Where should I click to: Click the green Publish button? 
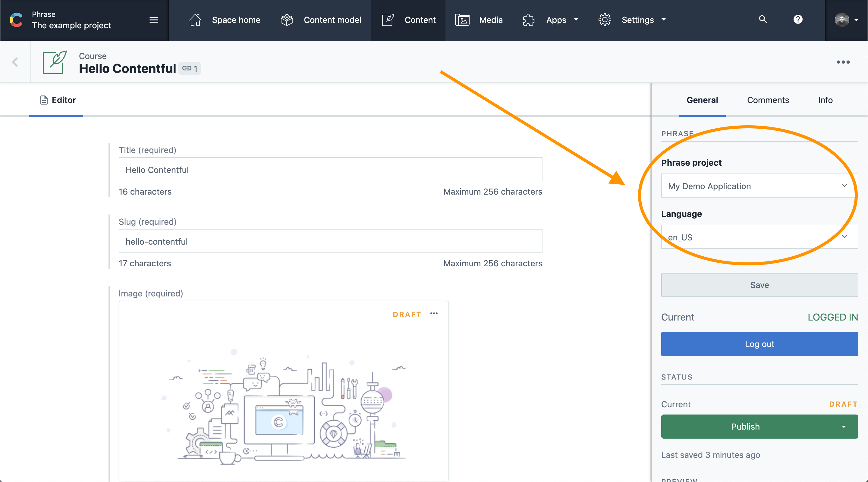tap(745, 427)
